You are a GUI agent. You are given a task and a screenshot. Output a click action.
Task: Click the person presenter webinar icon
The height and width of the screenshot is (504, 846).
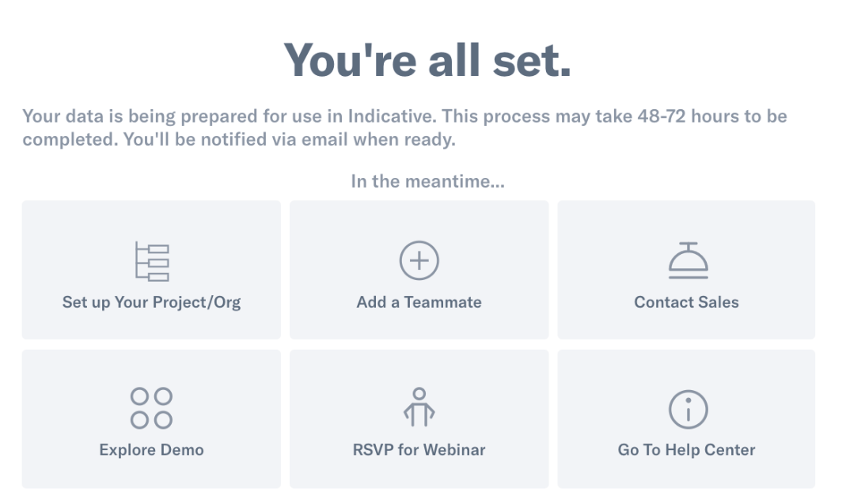coord(419,407)
